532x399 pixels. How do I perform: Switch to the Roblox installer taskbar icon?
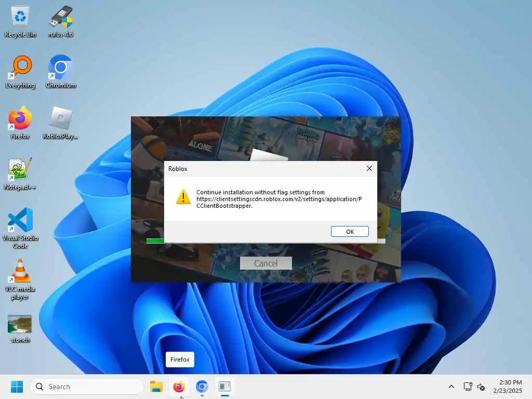tap(224, 387)
